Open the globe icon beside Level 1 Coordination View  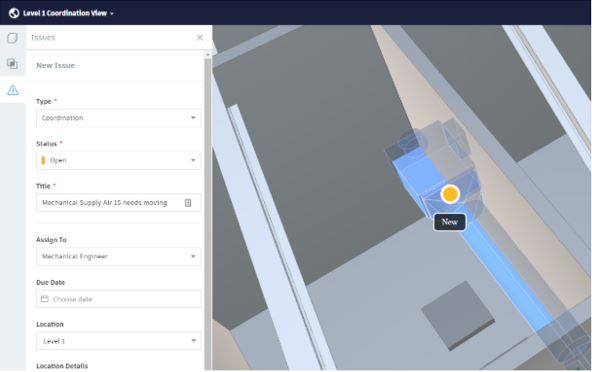click(x=14, y=13)
